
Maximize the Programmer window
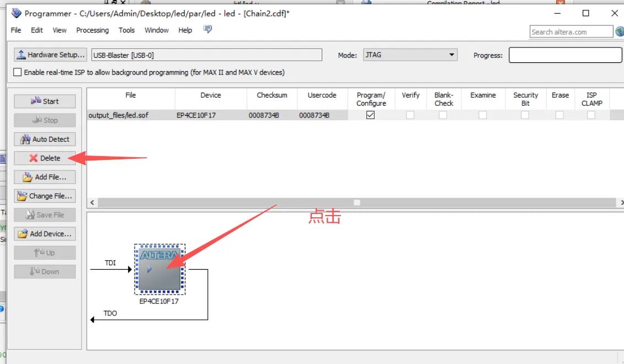pos(585,13)
